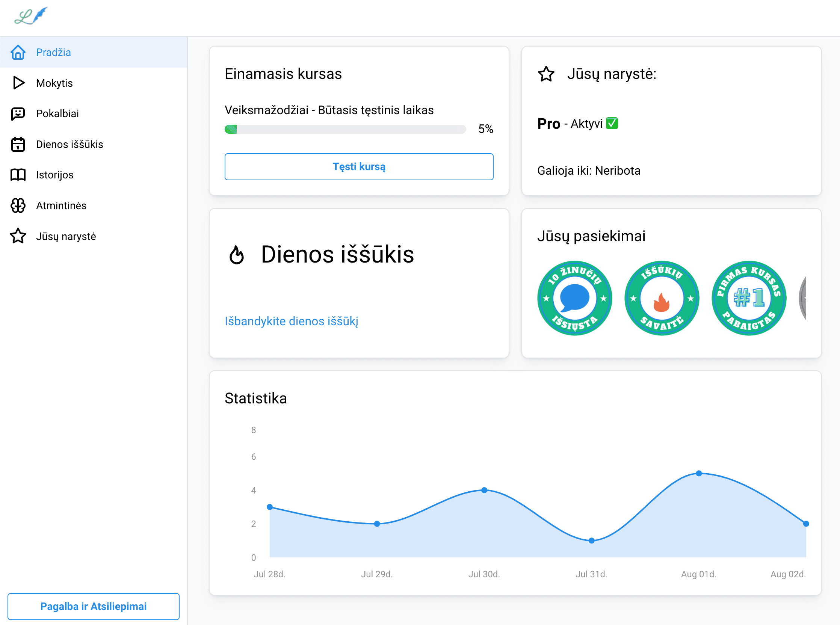This screenshot has height=625, width=840.
Task: Select Dienos iššūkis in the sidebar
Action: (x=94, y=144)
